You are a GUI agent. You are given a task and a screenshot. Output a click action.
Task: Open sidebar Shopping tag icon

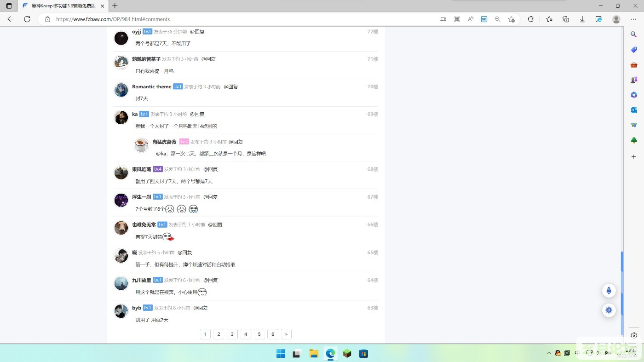click(x=634, y=50)
